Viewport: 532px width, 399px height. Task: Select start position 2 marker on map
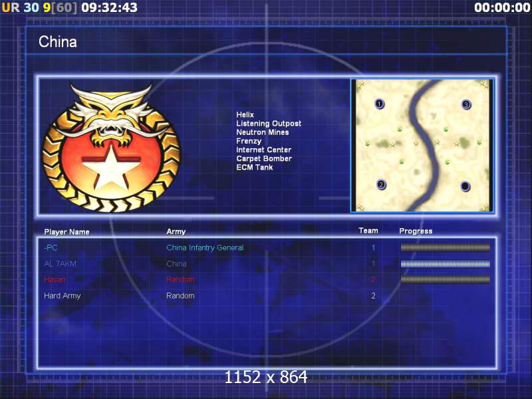tap(381, 185)
